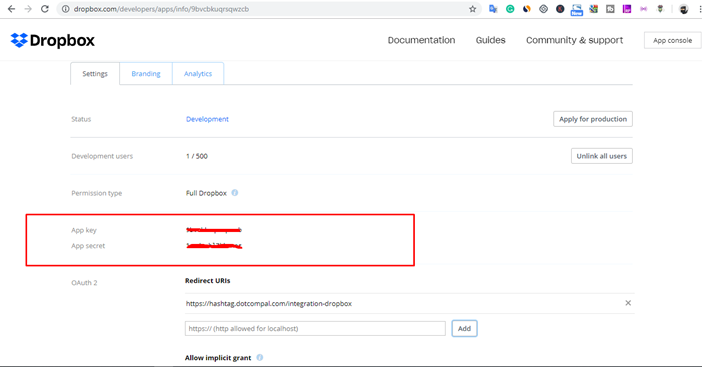View site information icon in address bar
The height and width of the screenshot is (367, 702).
pyautogui.click(x=66, y=9)
